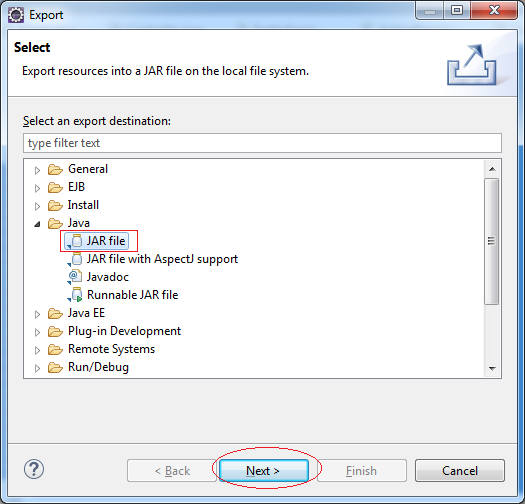Open the help question mark icon
Screen dimensions: 525x504
coord(34,469)
